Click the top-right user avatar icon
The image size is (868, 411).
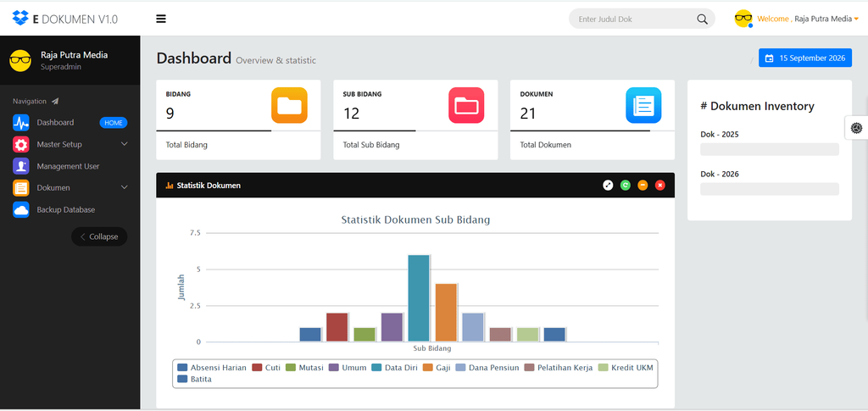point(743,19)
